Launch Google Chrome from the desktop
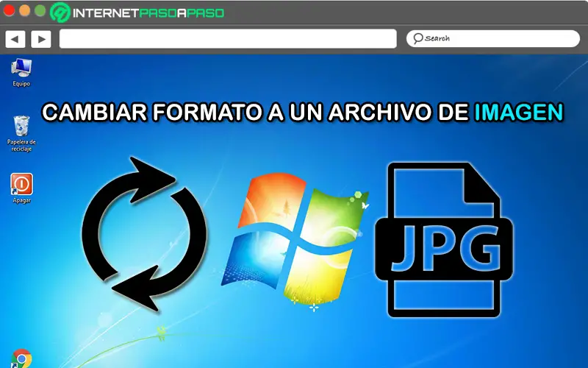The height and width of the screenshot is (368, 588). pyautogui.click(x=21, y=358)
